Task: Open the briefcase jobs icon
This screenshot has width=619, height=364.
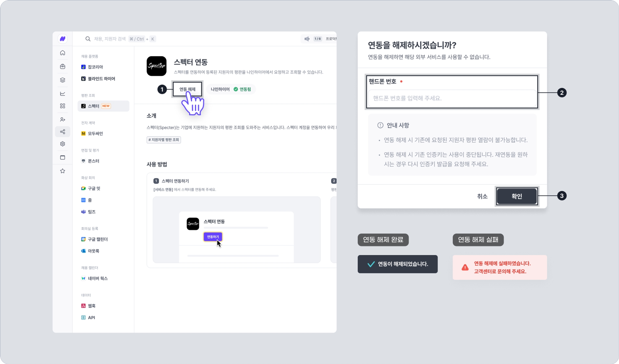Action: tap(63, 67)
